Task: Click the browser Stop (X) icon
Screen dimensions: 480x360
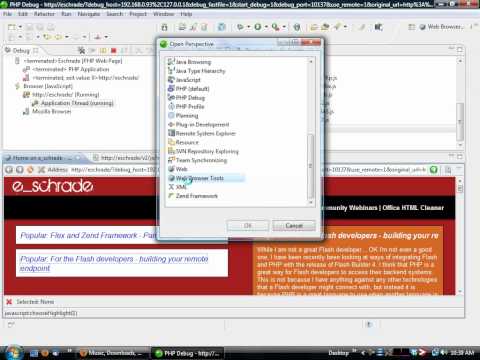Action: 41,170
